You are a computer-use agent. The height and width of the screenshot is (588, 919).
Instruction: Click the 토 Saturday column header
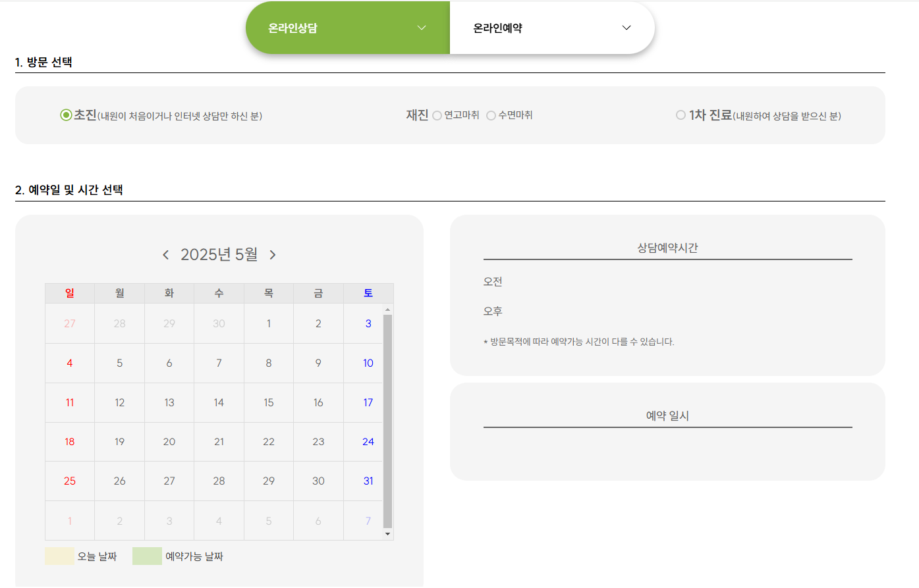point(368,293)
